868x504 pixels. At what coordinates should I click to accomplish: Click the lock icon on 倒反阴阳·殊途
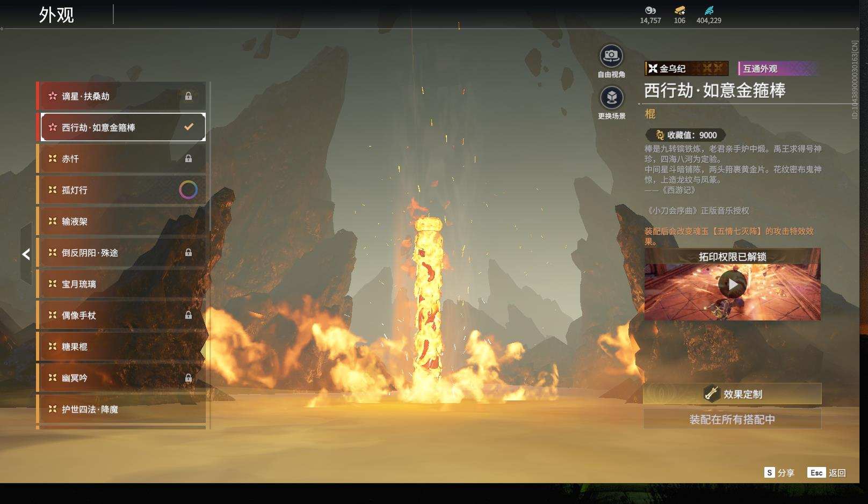click(x=189, y=252)
